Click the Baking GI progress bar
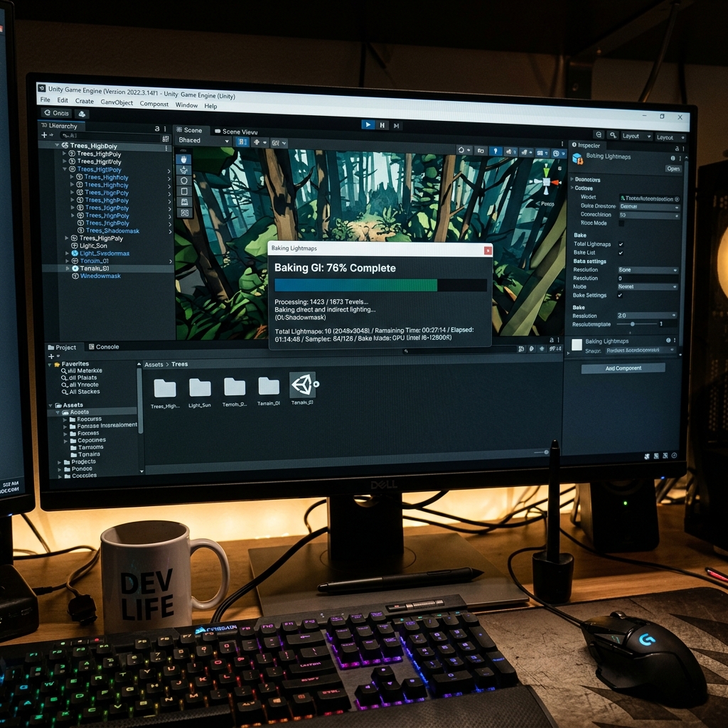728x728 pixels. (381, 285)
